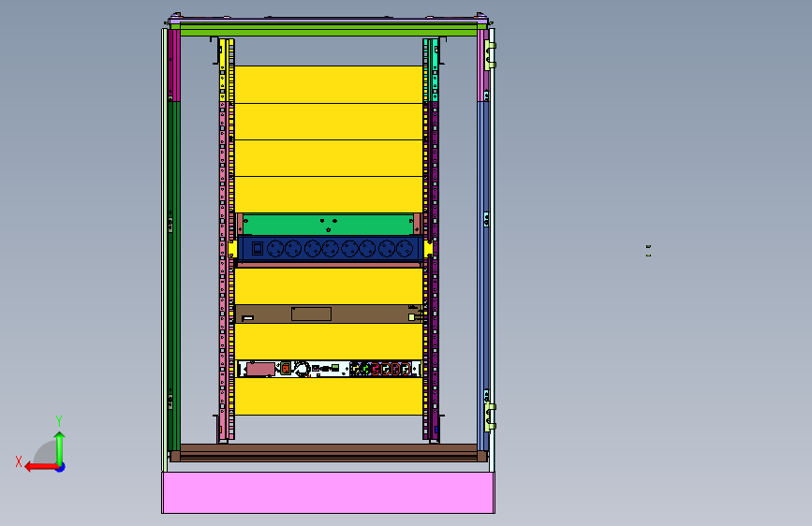Select the red X axis arrow of the triad

pos(41,467)
